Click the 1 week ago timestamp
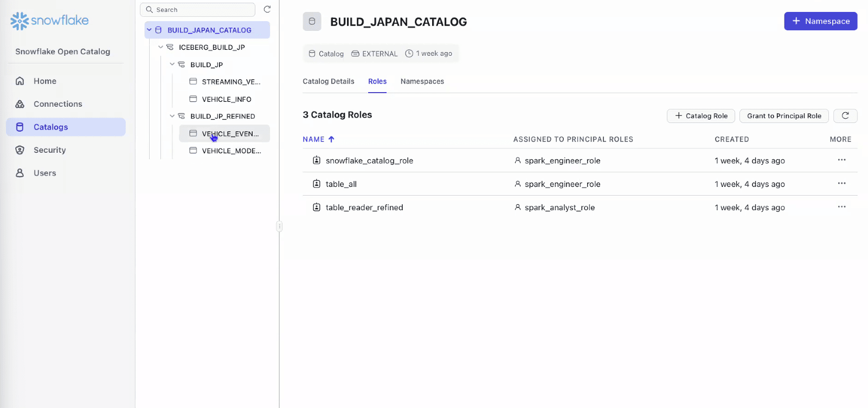The width and height of the screenshot is (868, 408). (429, 54)
